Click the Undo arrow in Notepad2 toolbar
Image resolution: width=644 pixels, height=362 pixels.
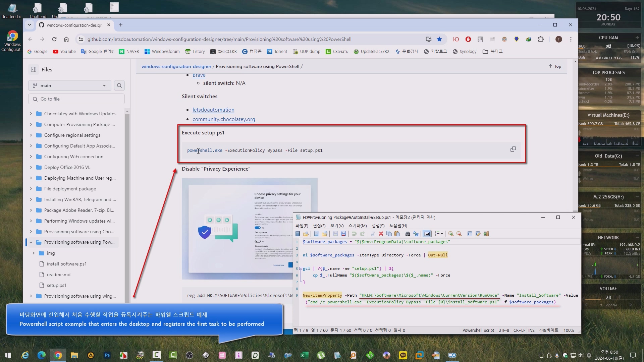tap(354, 234)
